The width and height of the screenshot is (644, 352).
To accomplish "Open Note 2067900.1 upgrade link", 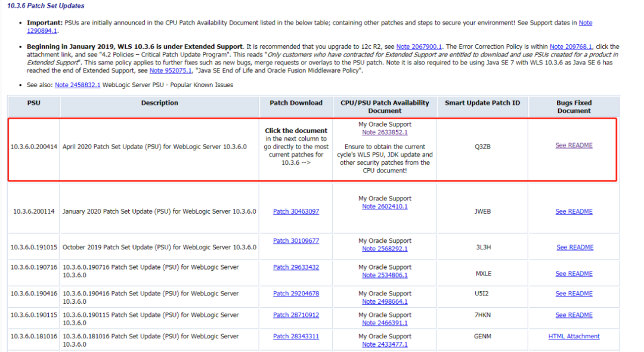I will tap(419, 47).
